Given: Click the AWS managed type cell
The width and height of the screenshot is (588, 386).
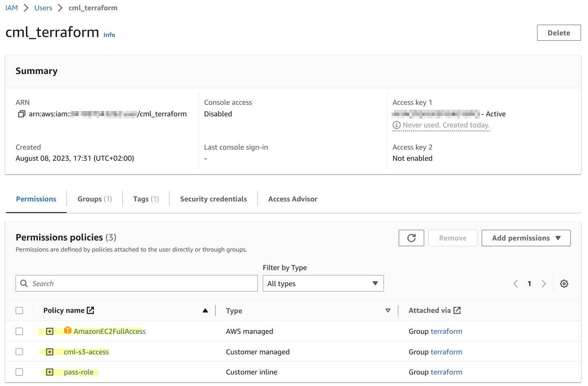Looking at the screenshot, I should click(249, 331).
